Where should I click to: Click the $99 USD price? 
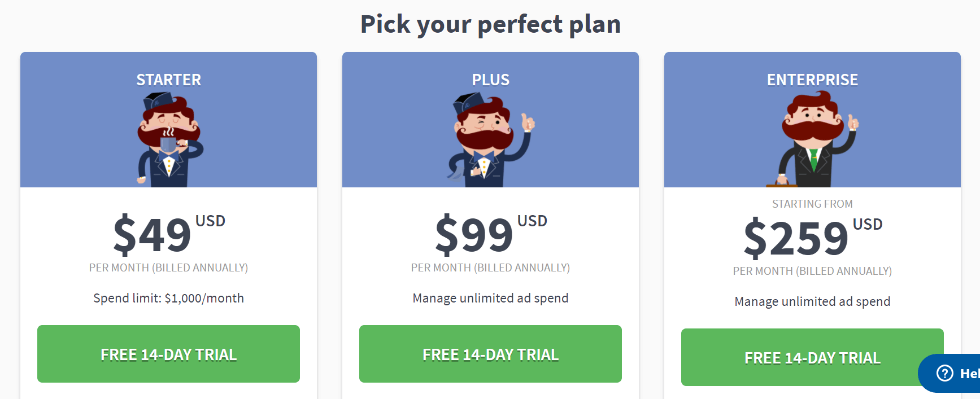[x=491, y=234]
